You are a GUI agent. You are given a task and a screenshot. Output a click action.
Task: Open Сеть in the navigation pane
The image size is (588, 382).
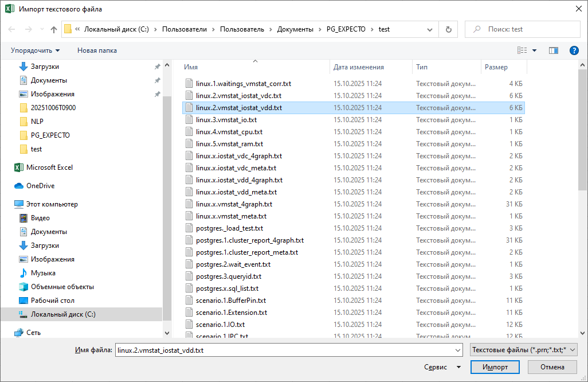(33, 333)
